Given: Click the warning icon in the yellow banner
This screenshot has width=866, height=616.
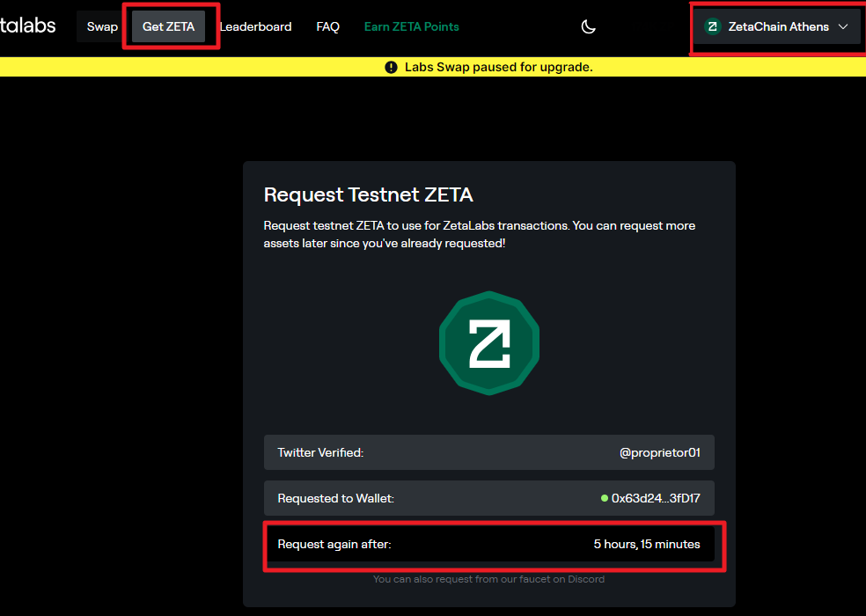Looking at the screenshot, I should point(391,68).
